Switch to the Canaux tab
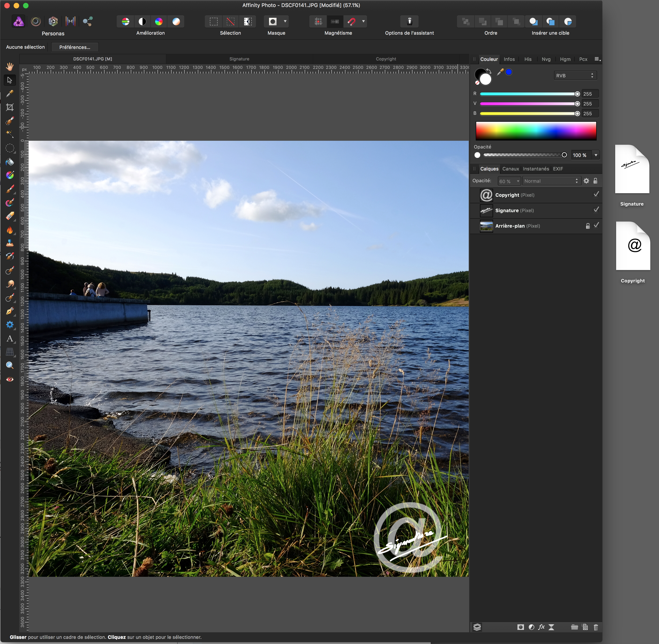 510,169
